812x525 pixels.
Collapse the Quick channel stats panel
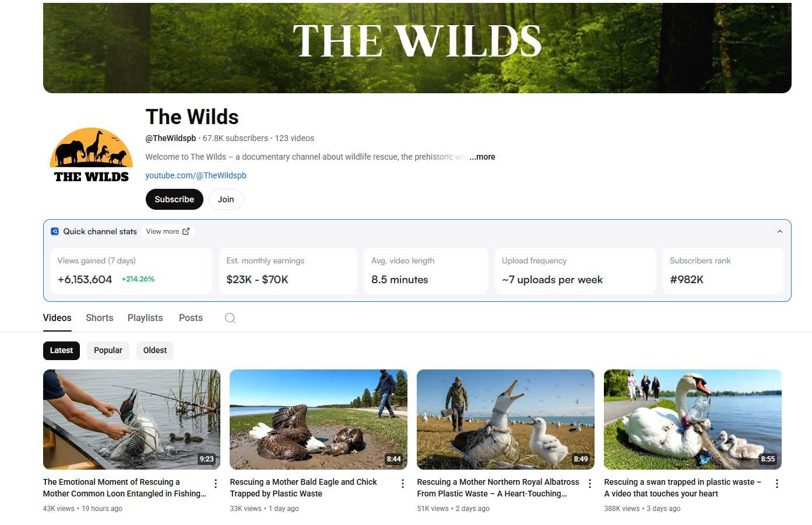780,231
